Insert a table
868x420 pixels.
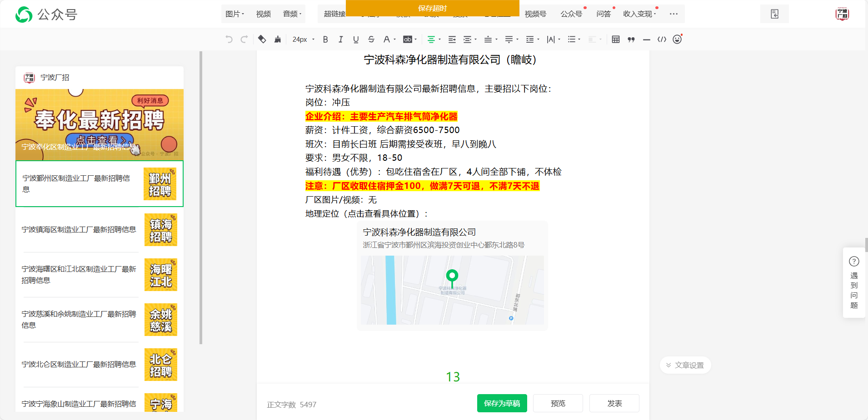coord(616,40)
